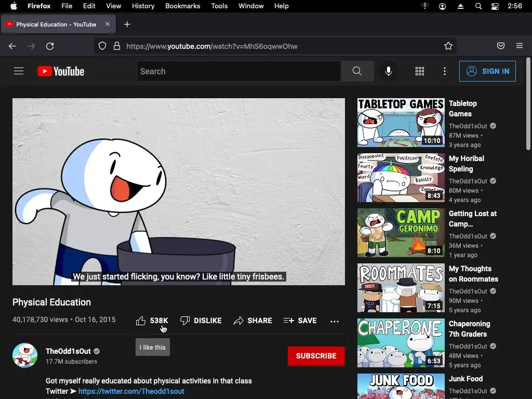The image size is (532, 399).
Task: Save the video to a playlist
Action: tap(300, 321)
